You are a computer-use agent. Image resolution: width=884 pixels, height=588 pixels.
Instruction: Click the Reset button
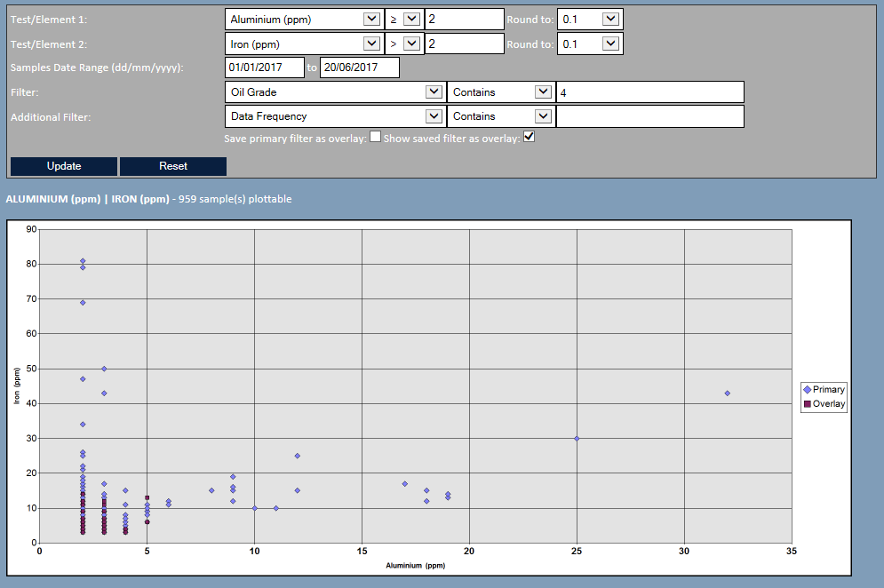(x=173, y=166)
